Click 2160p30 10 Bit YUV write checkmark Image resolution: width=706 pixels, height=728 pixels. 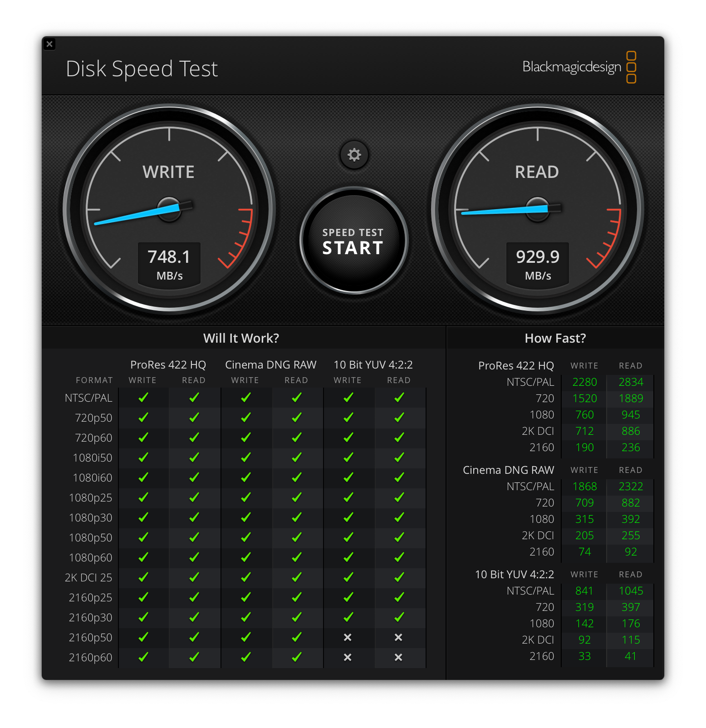click(348, 617)
